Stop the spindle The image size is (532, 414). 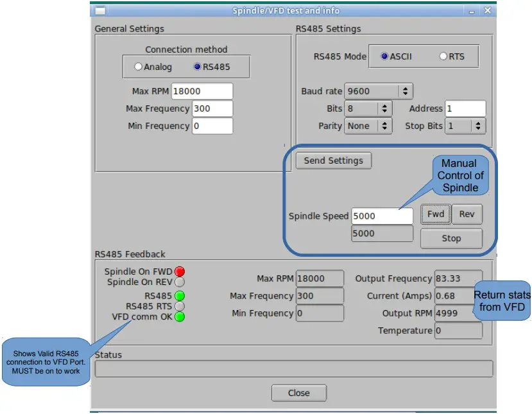coord(451,239)
